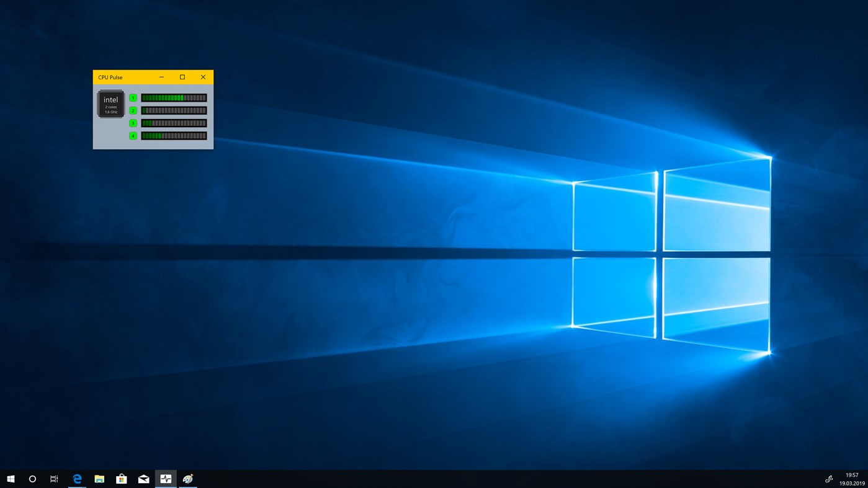This screenshot has height=488, width=868.
Task: Click the CPU Pulse icon on the taskbar
Action: click(x=165, y=478)
